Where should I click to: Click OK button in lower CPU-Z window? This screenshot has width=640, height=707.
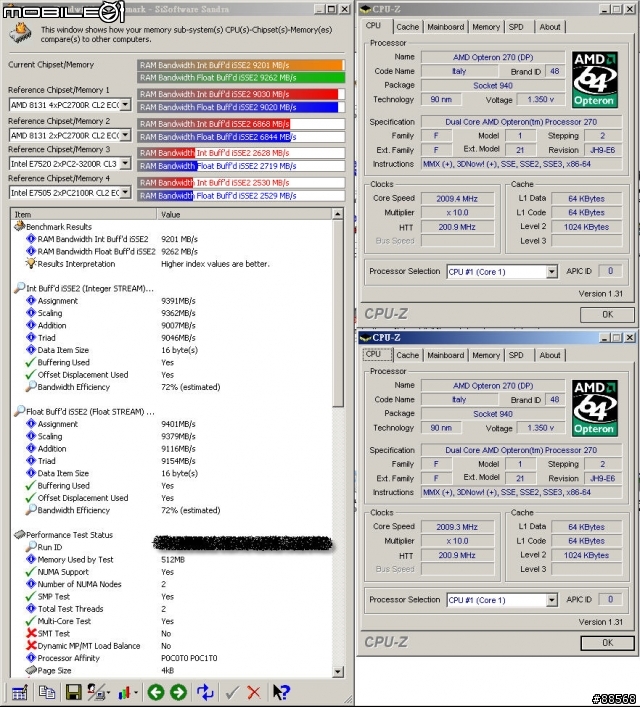[607, 643]
